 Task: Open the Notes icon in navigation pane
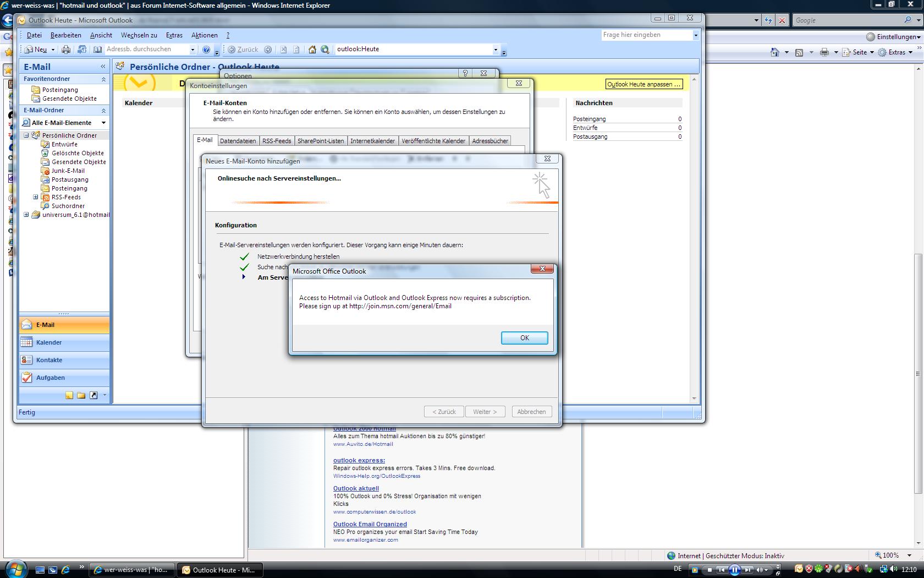[x=69, y=395]
